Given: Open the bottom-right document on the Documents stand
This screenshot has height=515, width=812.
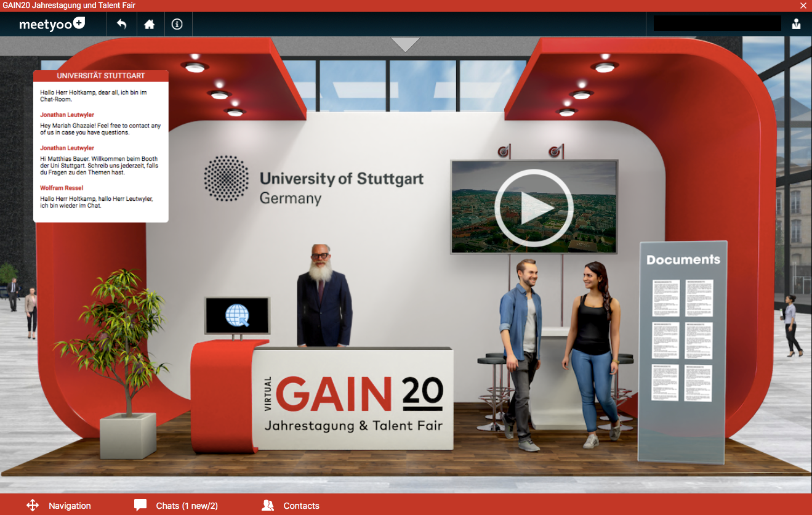Looking at the screenshot, I should click(x=699, y=383).
